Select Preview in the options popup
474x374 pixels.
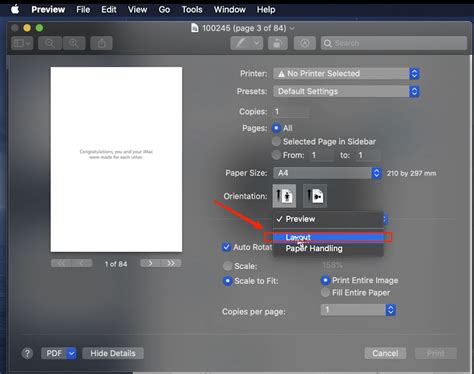pos(328,219)
